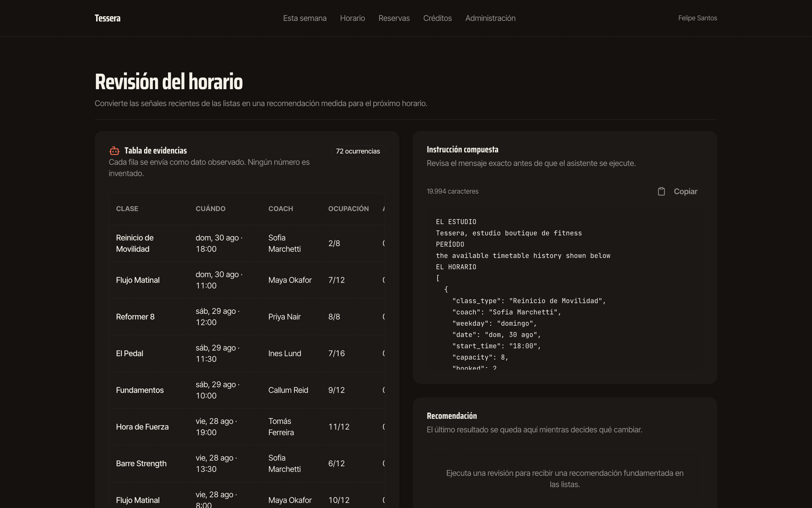Screen dimensions: 812x508
Task: Click the Instrucción compuesta heading
Action: 462,150
